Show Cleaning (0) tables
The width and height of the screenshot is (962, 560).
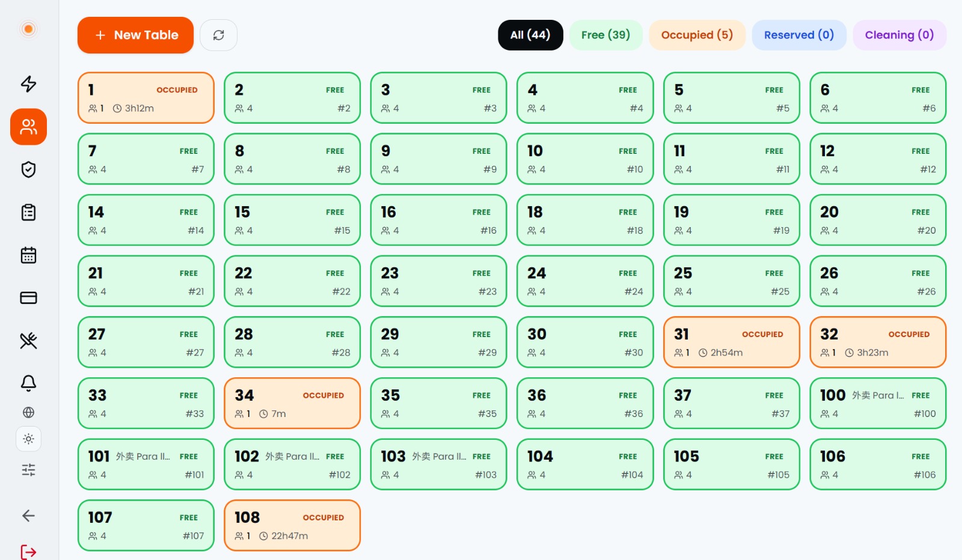click(x=899, y=35)
